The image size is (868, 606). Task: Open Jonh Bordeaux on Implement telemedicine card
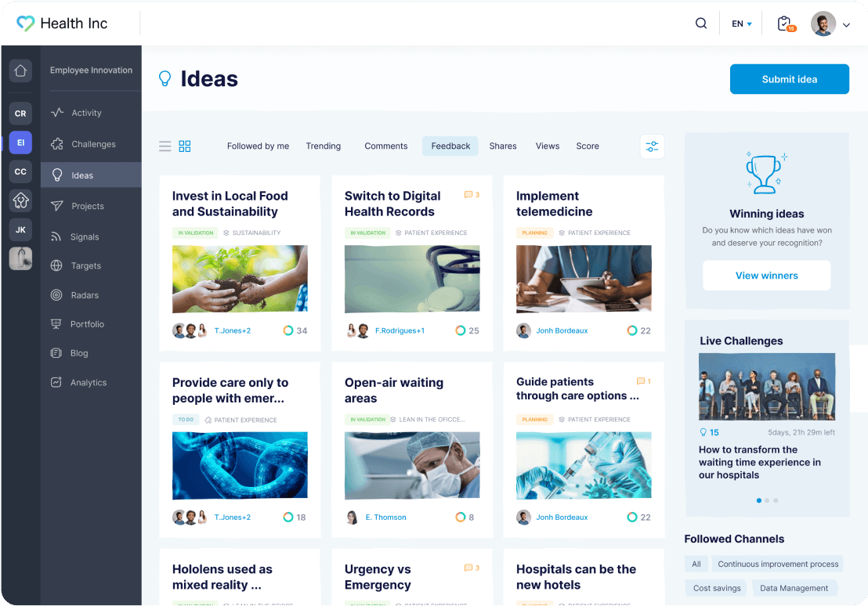pos(562,330)
